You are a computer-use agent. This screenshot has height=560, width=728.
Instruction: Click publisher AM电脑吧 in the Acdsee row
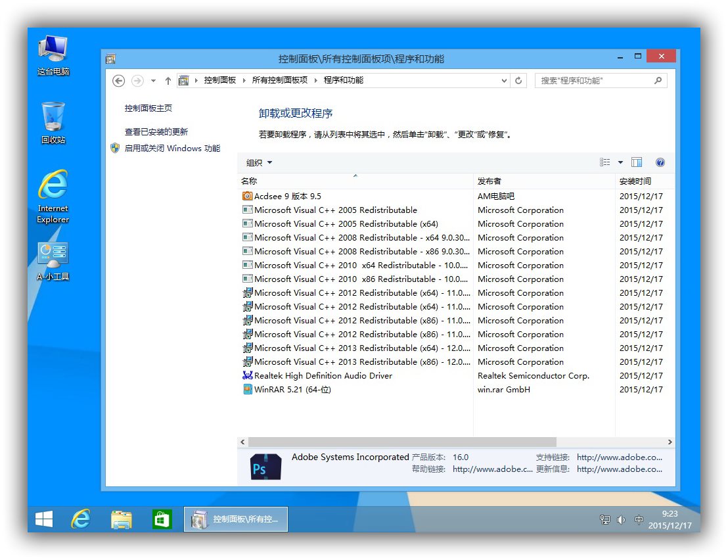[496, 196]
